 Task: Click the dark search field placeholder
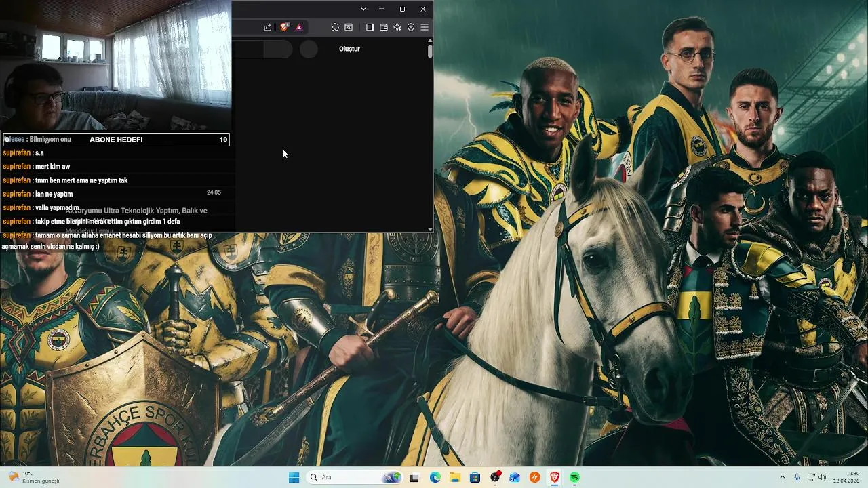262,49
